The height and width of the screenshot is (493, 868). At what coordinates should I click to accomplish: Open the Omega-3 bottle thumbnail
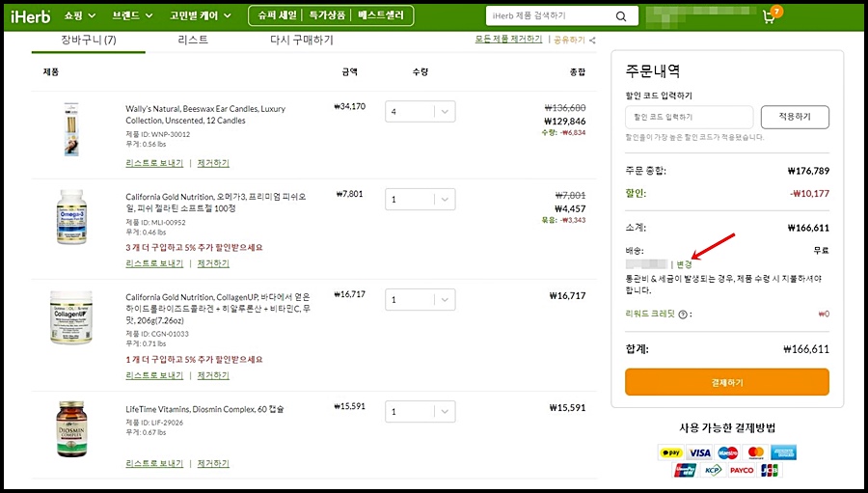tap(71, 216)
